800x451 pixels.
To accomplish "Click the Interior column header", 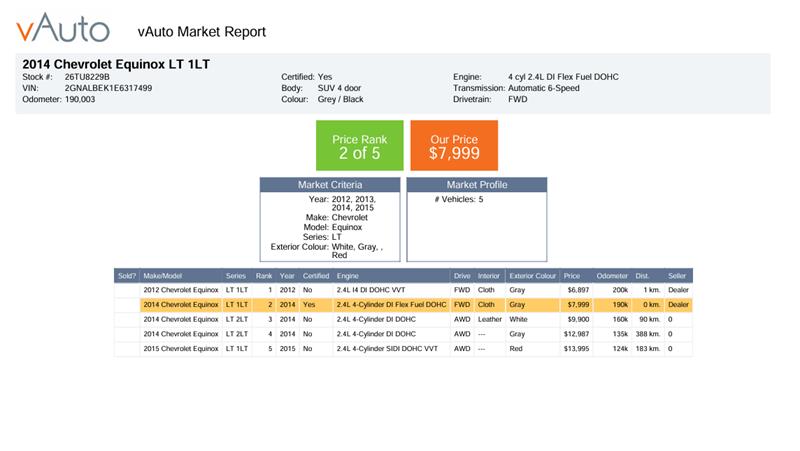I will (x=488, y=275).
